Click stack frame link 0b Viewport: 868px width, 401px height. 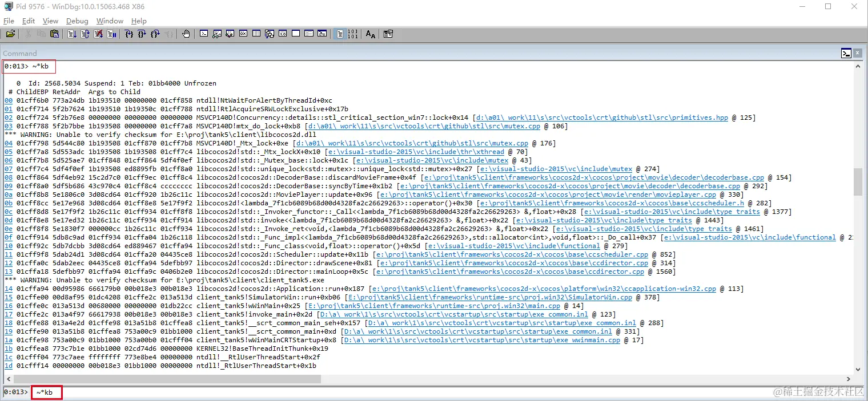pos(8,203)
